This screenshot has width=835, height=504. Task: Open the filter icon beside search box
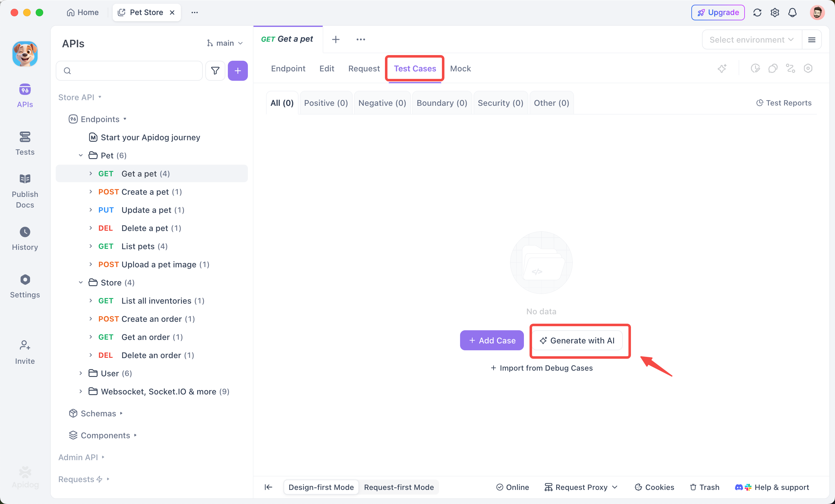click(x=215, y=70)
